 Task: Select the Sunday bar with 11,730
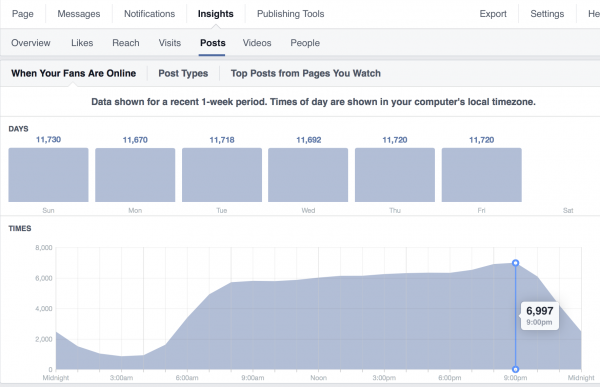click(x=48, y=175)
